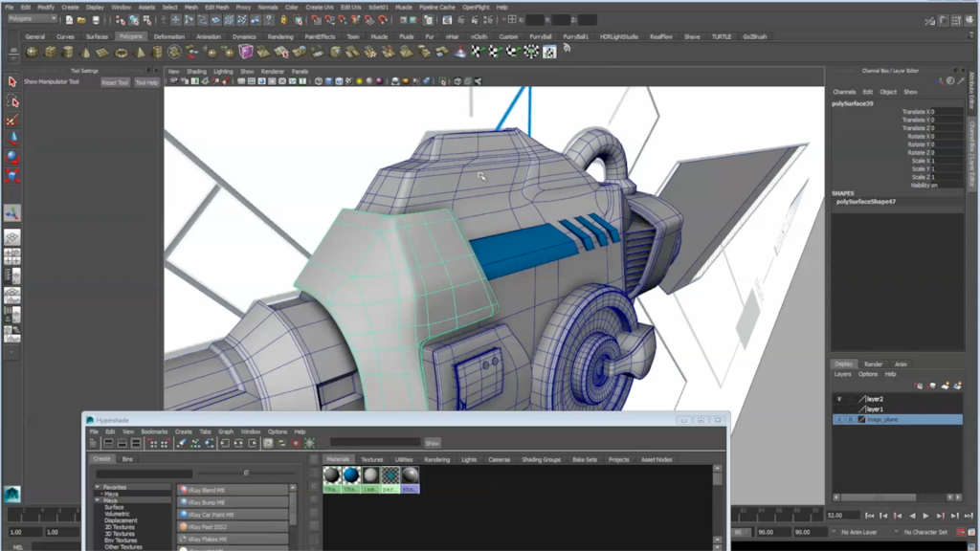Create a VRay Blend Mtl node
The height and width of the screenshot is (551, 980).
[234, 491]
